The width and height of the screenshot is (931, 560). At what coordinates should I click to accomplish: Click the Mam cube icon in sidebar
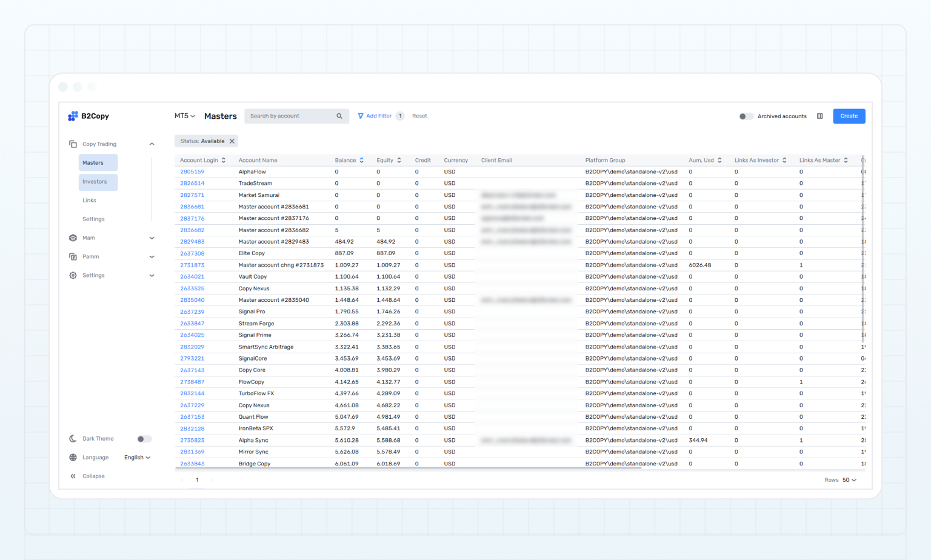coord(73,238)
